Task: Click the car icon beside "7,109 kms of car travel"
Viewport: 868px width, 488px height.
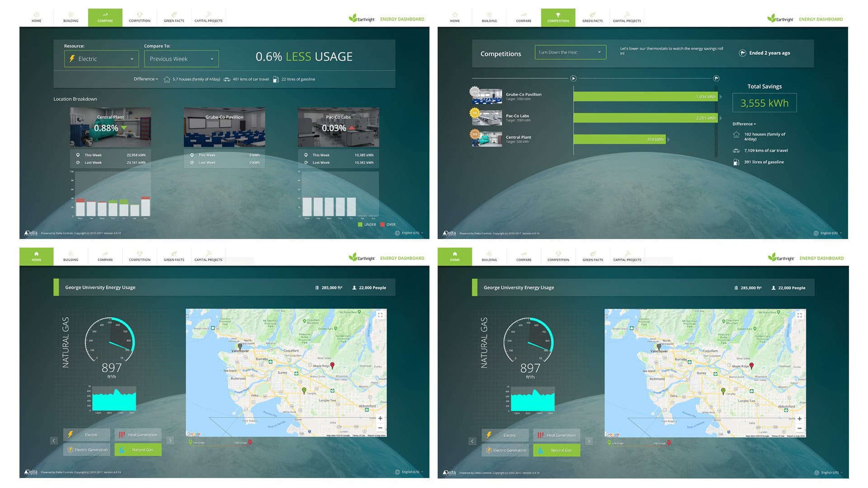Action: click(736, 150)
